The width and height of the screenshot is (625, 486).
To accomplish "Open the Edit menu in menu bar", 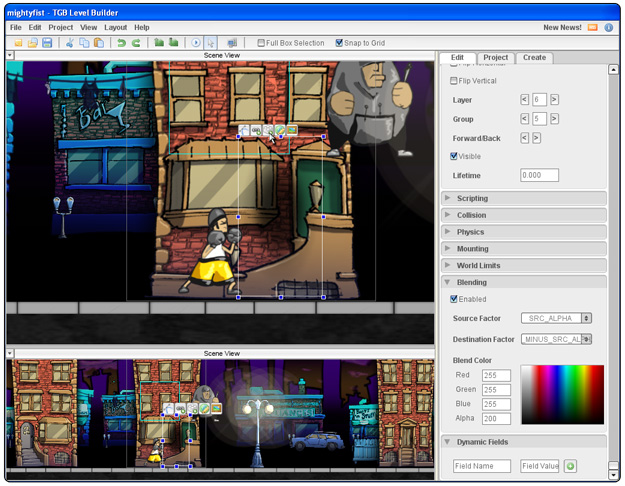I will click(x=35, y=28).
